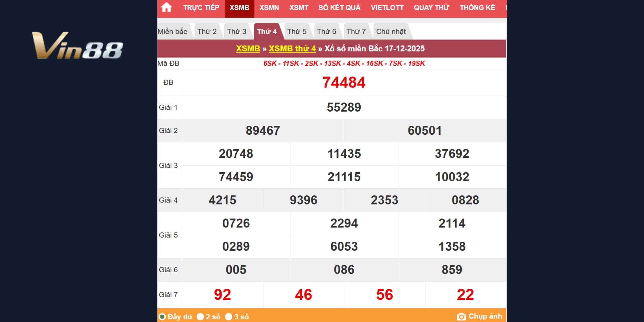Select the 2 số radio option
Image resolution: width=644 pixels, height=322 pixels.
(x=200, y=317)
